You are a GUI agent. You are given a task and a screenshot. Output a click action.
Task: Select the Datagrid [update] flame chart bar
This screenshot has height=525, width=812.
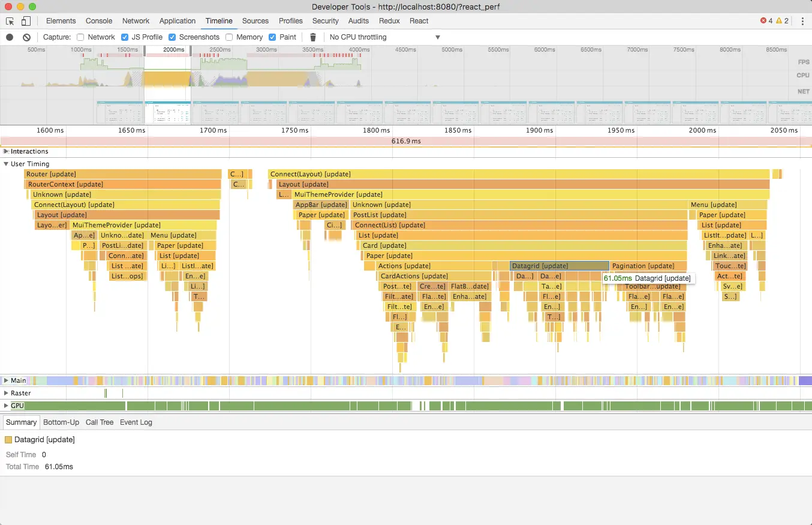point(558,265)
